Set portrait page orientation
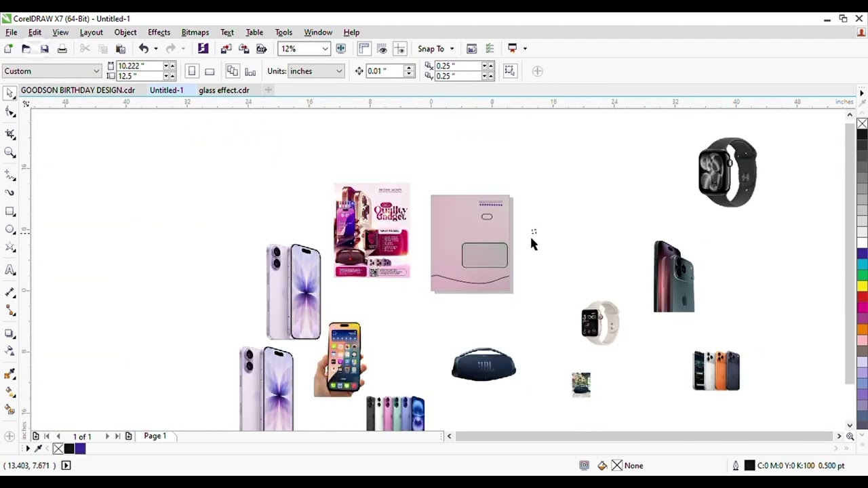Viewport: 868px width, 488px height. pyautogui.click(x=192, y=71)
